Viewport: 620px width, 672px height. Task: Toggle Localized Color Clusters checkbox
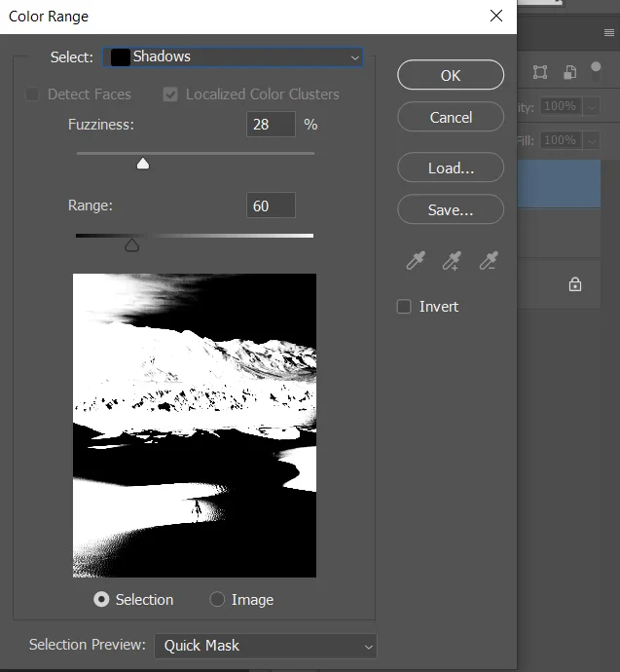point(171,94)
